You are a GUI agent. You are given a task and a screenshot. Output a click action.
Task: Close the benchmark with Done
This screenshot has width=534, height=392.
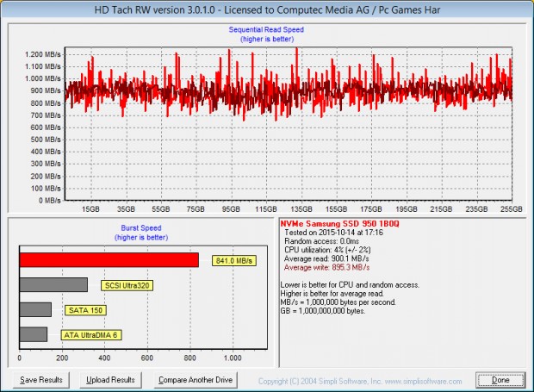pyautogui.click(x=499, y=380)
